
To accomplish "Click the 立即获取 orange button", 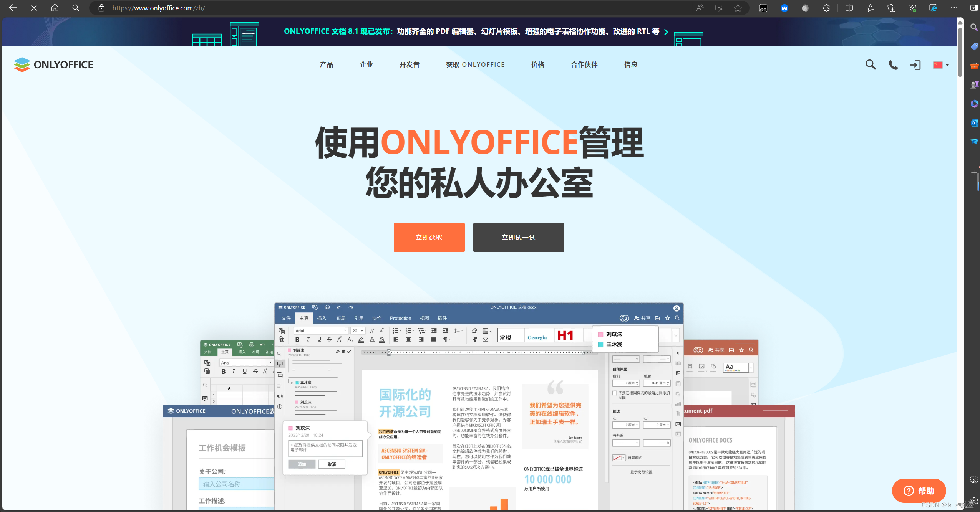I will pos(429,237).
